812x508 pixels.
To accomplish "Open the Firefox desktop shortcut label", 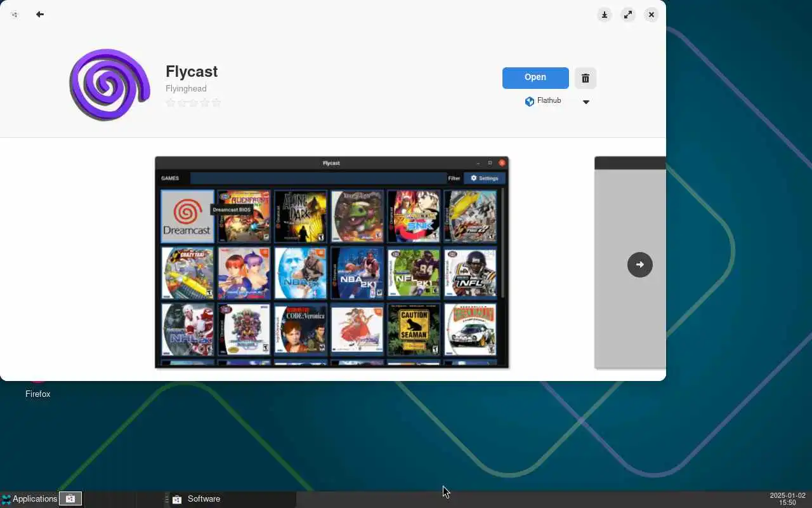I will coord(37,394).
